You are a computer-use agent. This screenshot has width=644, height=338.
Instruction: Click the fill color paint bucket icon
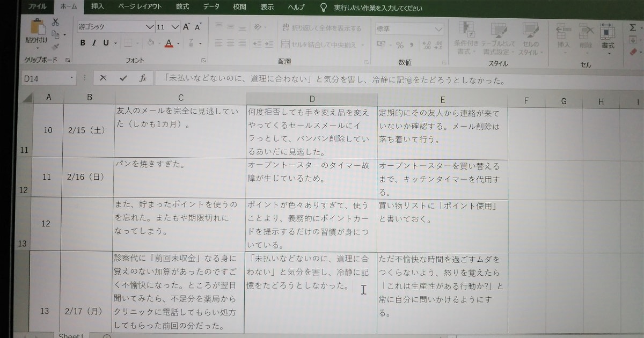click(150, 43)
